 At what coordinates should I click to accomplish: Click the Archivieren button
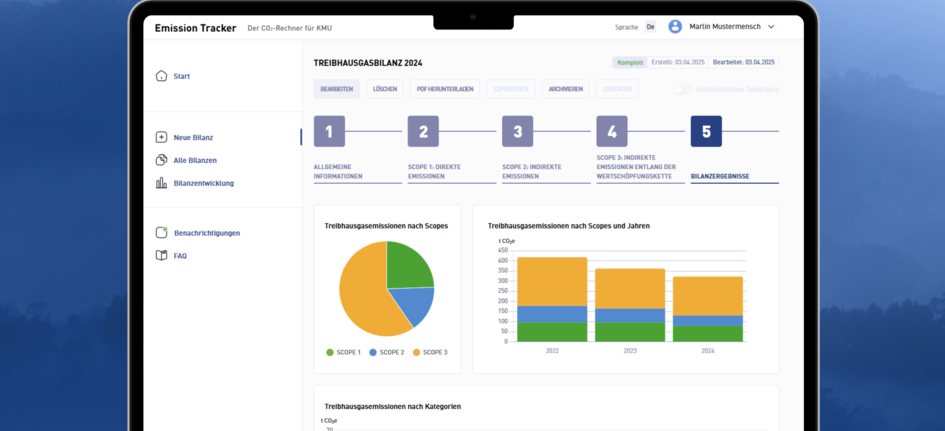pos(565,89)
